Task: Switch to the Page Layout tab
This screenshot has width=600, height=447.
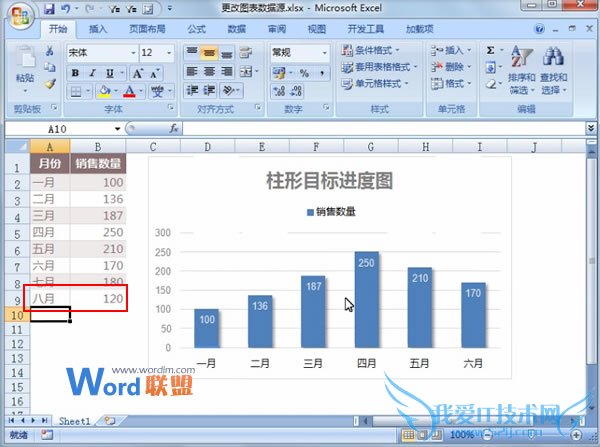Action: point(147,29)
